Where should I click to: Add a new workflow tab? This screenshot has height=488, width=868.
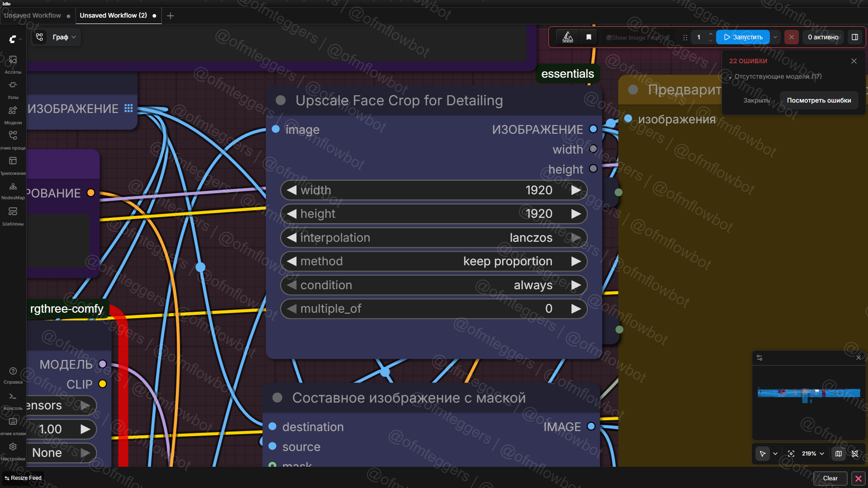pyautogui.click(x=170, y=16)
